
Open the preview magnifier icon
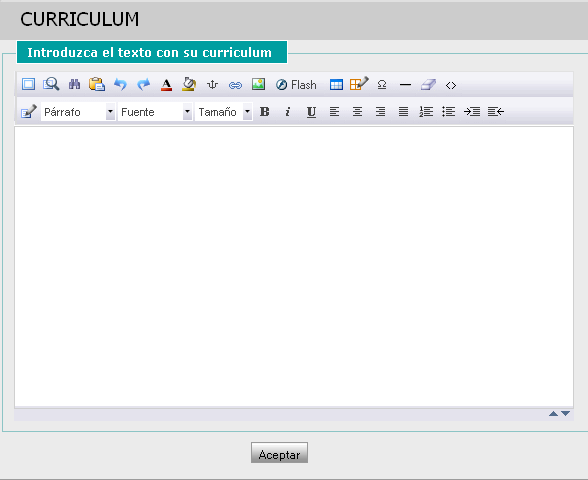point(51,84)
